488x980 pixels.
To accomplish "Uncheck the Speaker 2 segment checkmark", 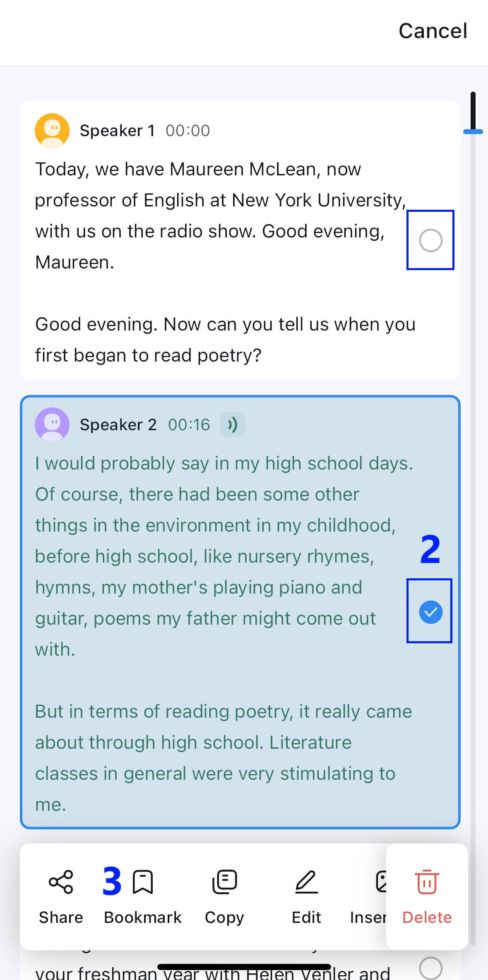I will (x=430, y=612).
